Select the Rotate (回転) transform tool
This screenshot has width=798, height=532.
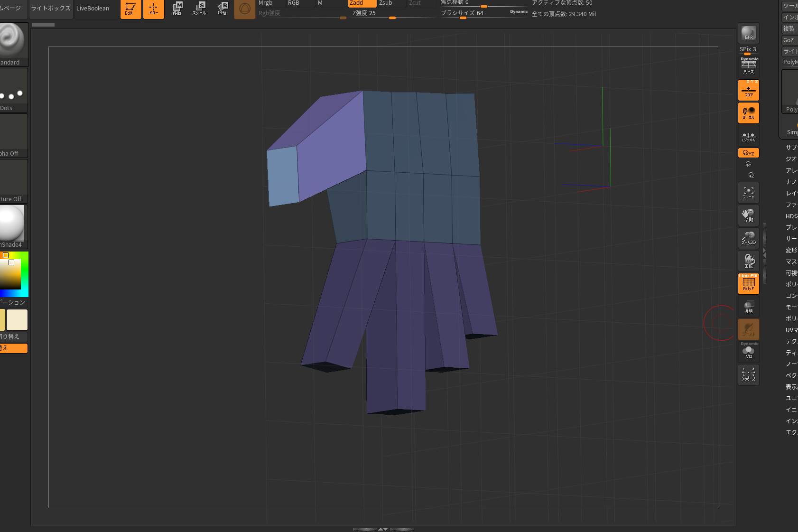[x=223, y=8]
